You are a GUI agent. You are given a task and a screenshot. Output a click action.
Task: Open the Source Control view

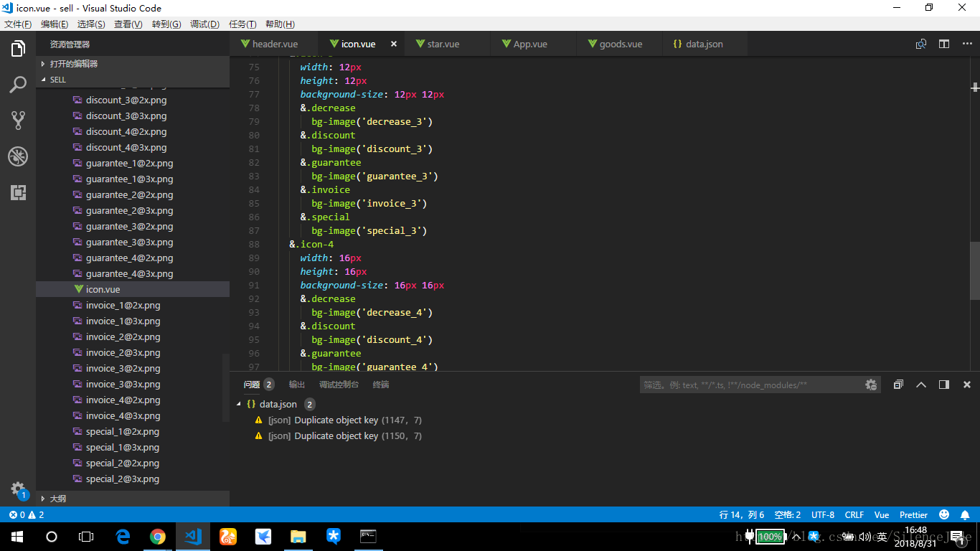click(x=18, y=121)
